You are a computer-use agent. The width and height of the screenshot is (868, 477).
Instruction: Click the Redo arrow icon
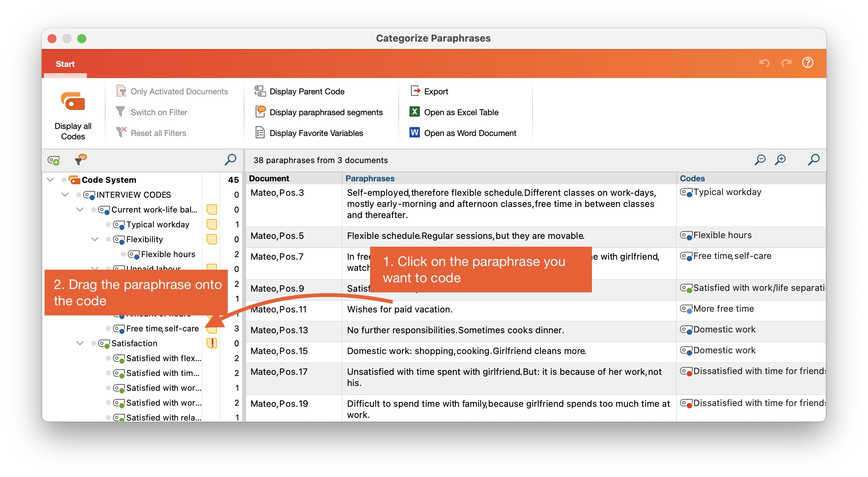786,63
